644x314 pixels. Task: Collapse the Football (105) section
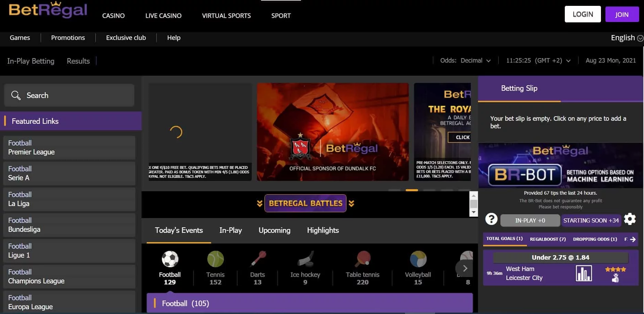[x=310, y=303]
